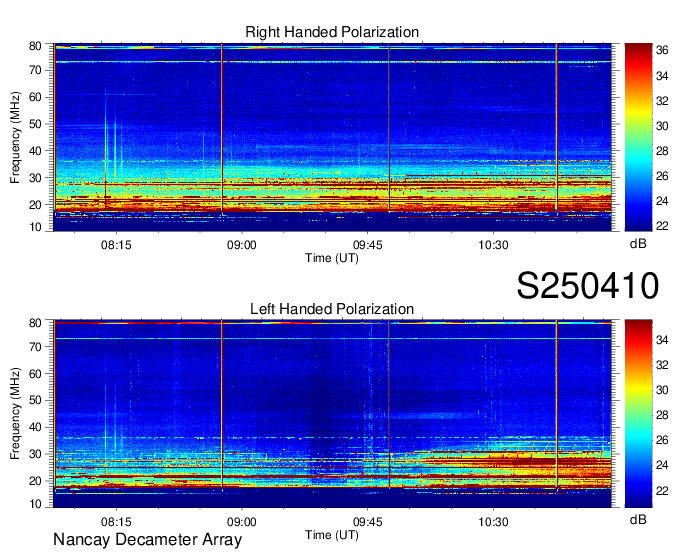Click inside the Right Handed Polarization spectrogram
Screen dimensions: 680x552
333,137
